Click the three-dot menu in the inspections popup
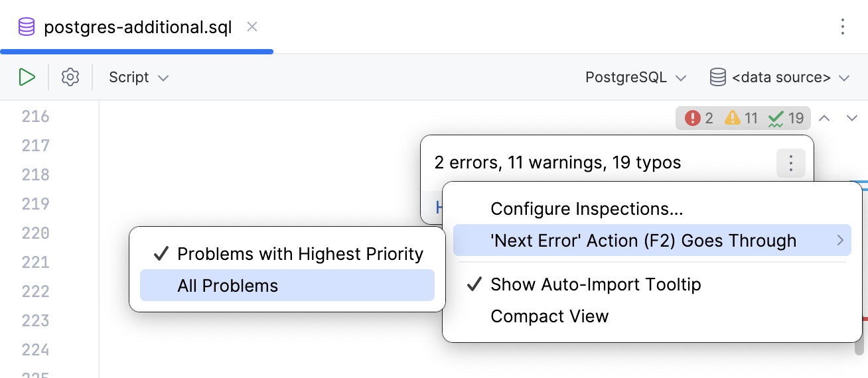Screen dimensions: 868x378 (x=790, y=163)
